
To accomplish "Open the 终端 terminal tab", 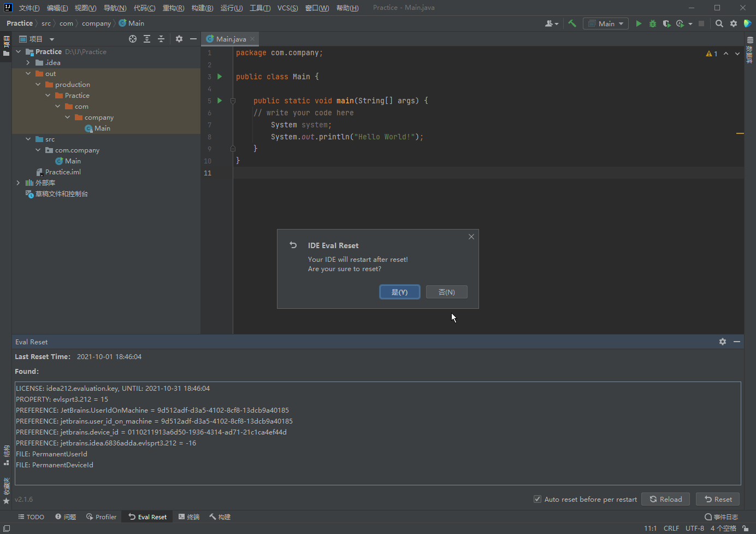I will coord(189,517).
